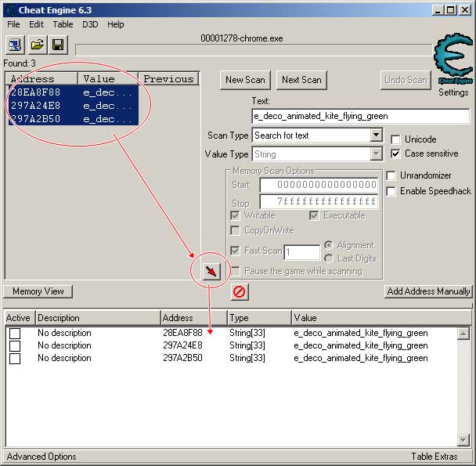Image resolution: width=476 pixels, height=466 pixels.
Task: Toggle the Fast Scan checkbox
Action: tap(235, 251)
